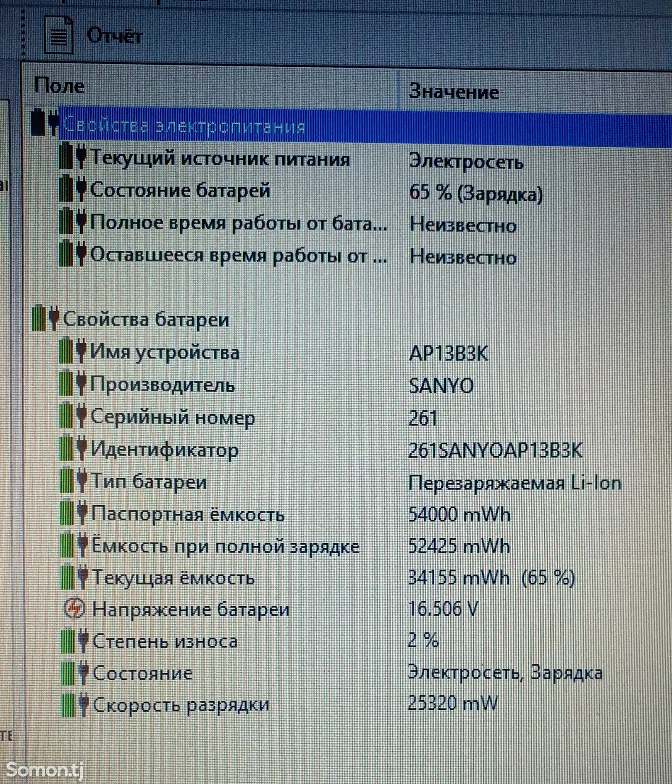Select Полное время работы от бата... row

239,223
